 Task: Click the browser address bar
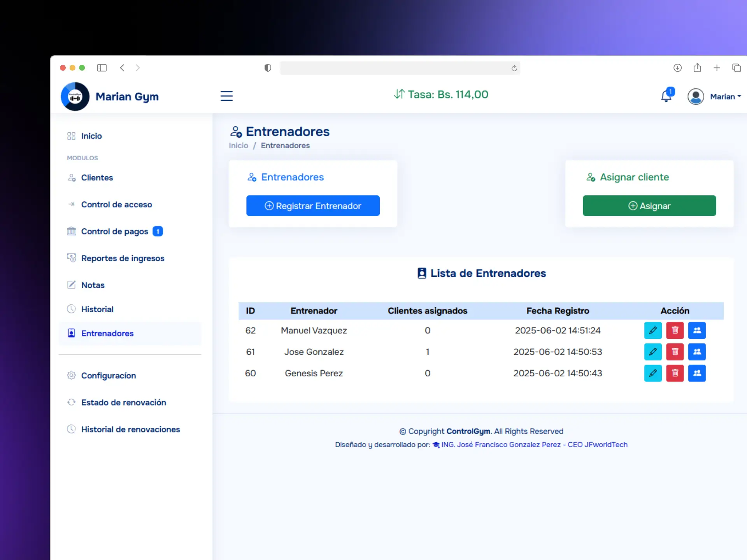coord(400,68)
